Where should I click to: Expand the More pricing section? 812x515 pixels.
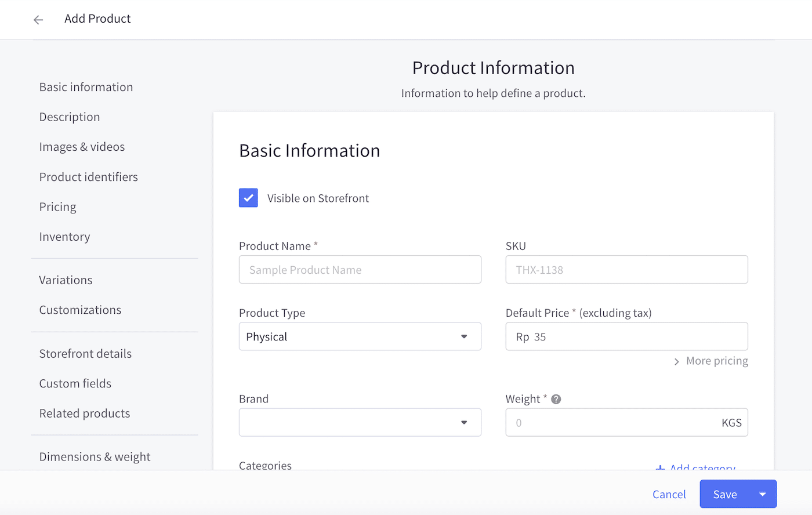pyautogui.click(x=710, y=360)
